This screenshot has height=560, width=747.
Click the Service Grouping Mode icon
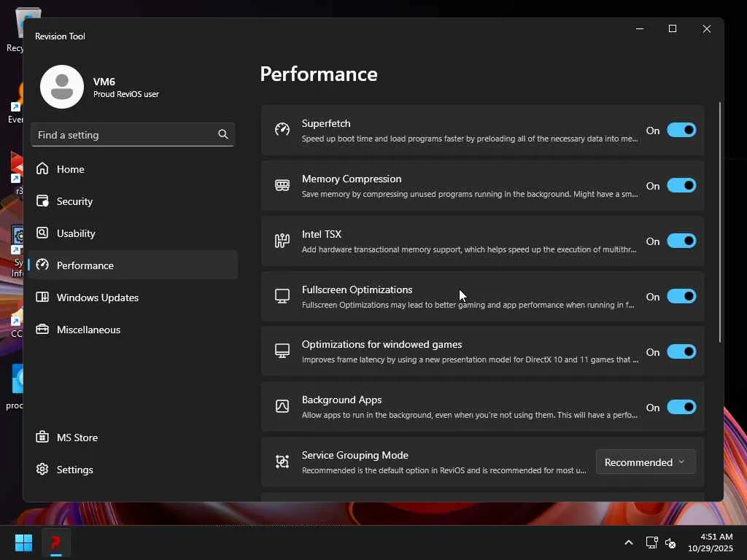(x=282, y=462)
